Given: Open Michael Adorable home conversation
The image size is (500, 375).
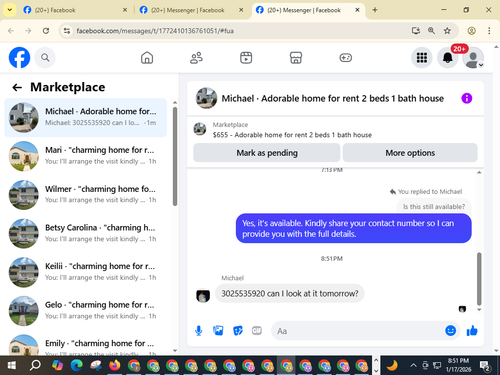Looking at the screenshot, I should click(x=86, y=117).
